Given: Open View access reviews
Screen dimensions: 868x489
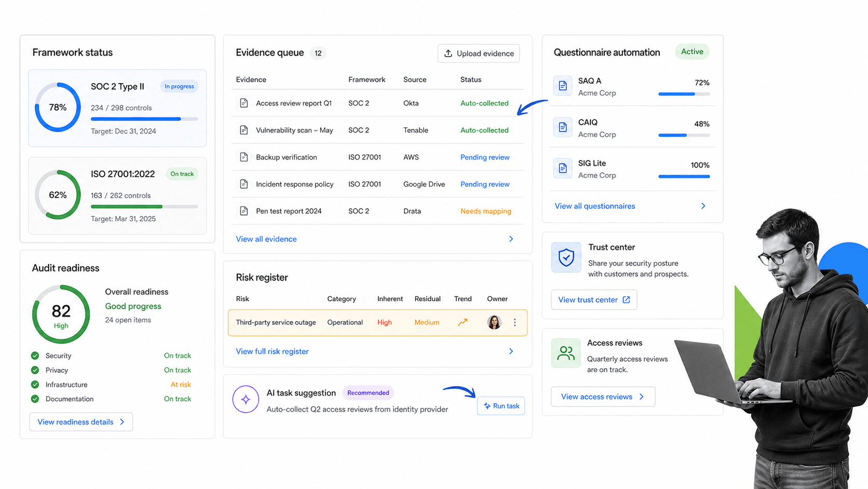Looking at the screenshot, I should 603,397.
